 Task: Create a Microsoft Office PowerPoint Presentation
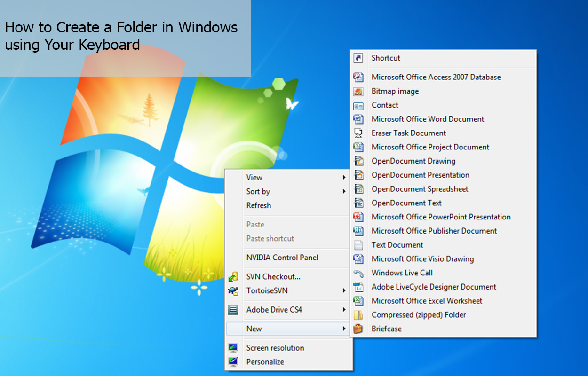coord(443,217)
